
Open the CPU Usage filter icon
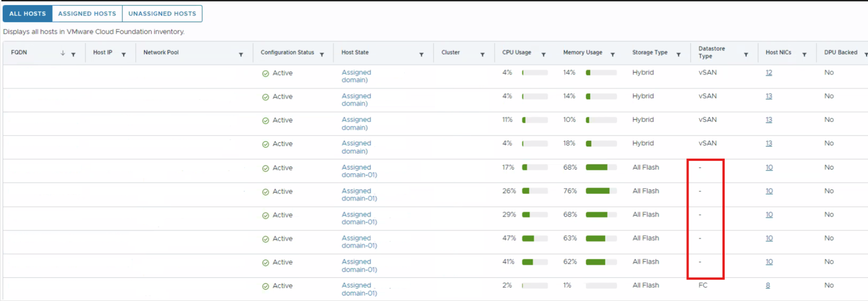(x=543, y=55)
